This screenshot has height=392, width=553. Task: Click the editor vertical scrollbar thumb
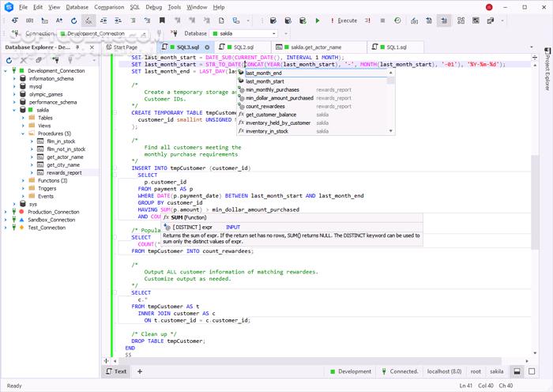[535, 201]
